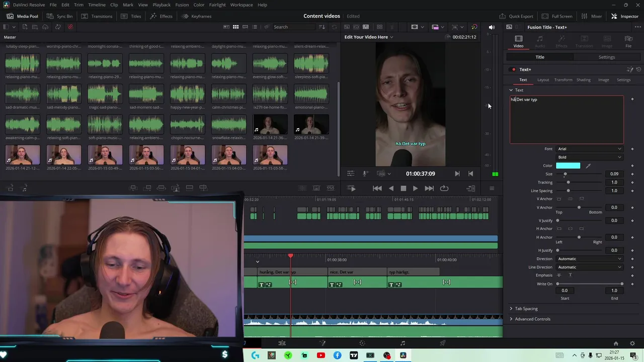Reset Text+ settings with the reset icon
This screenshot has height=362, width=644.
[x=638, y=69]
